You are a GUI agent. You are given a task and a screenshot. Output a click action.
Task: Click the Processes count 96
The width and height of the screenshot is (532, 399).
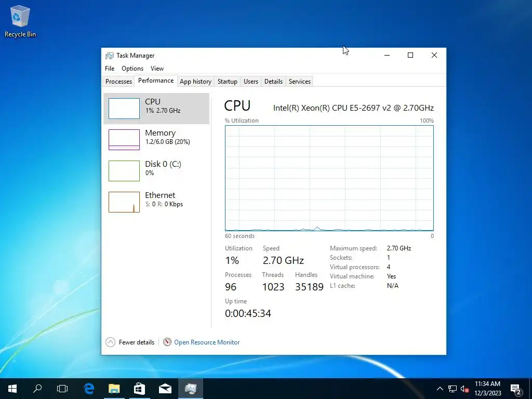click(x=231, y=287)
